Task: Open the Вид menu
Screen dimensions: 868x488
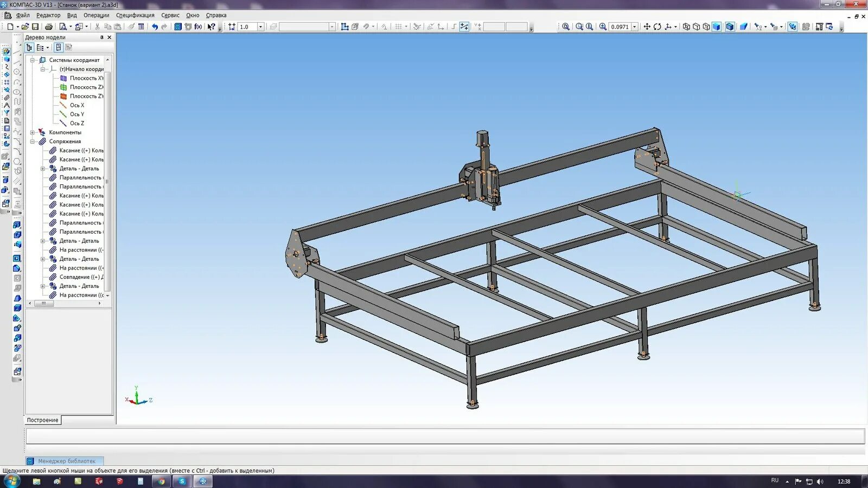Action: pos(72,15)
